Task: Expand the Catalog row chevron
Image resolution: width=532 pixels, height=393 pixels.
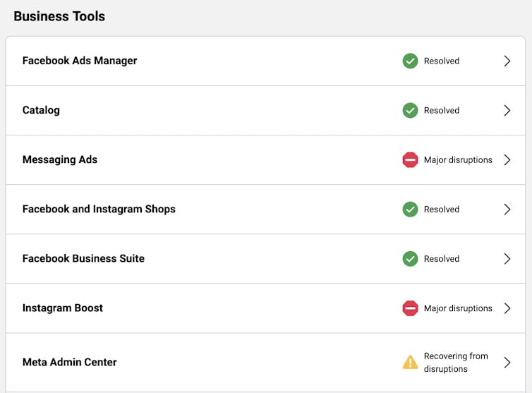Action: point(507,111)
